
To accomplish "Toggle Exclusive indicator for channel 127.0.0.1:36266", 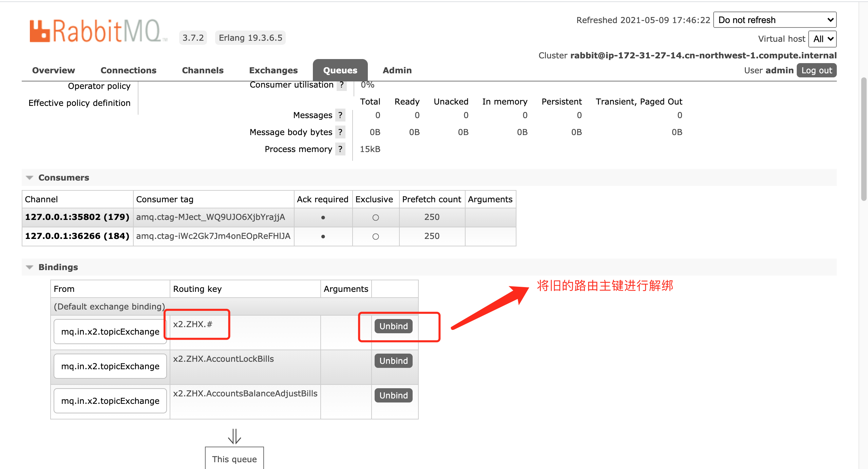I will pyautogui.click(x=375, y=236).
